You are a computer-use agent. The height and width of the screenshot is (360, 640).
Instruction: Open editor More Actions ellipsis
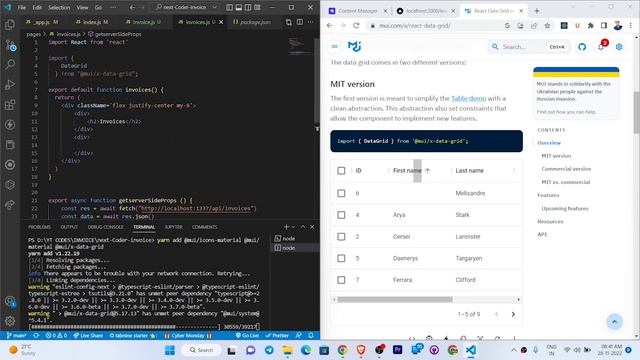tap(311, 22)
